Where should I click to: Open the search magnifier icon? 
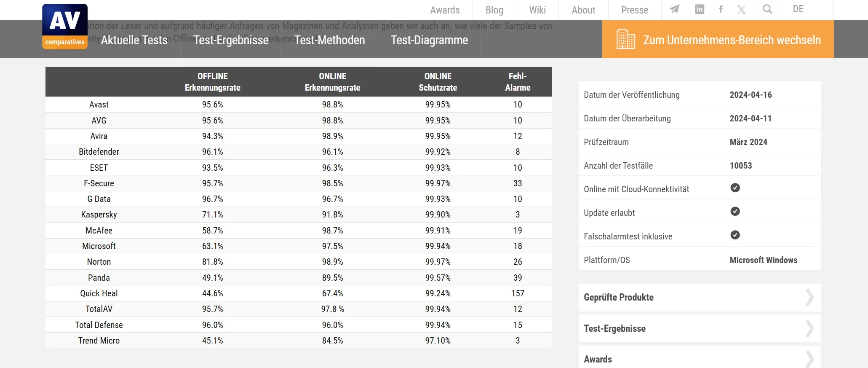(767, 8)
